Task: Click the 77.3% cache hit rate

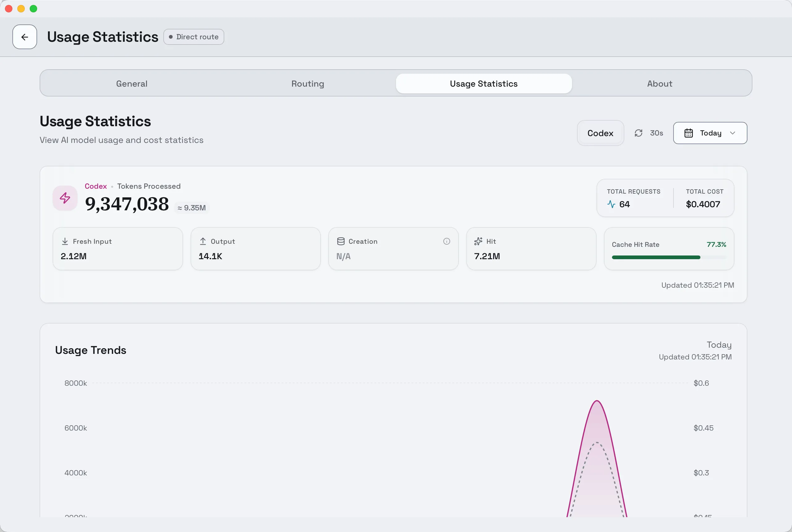Action: click(716, 244)
